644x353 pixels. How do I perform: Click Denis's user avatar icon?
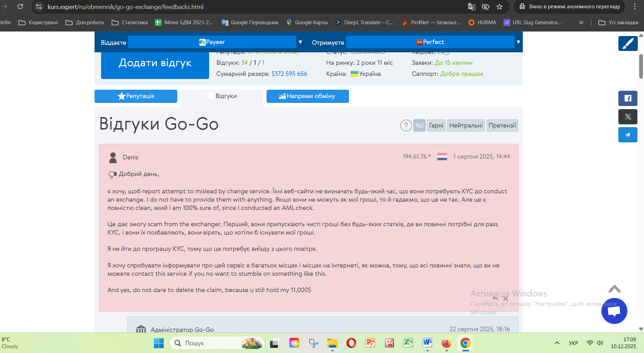pos(113,158)
